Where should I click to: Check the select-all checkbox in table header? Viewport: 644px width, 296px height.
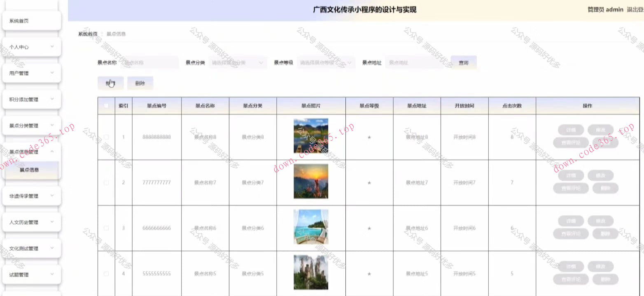click(106, 105)
